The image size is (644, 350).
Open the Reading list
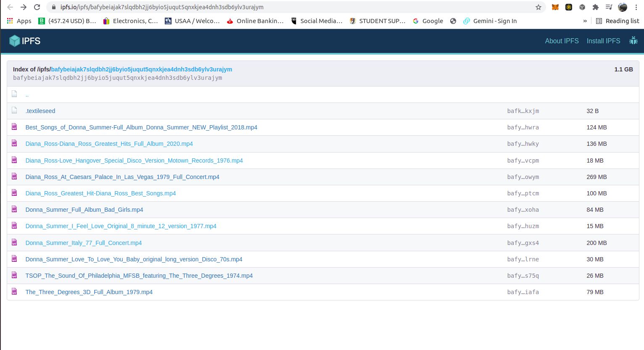pos(618,21)
